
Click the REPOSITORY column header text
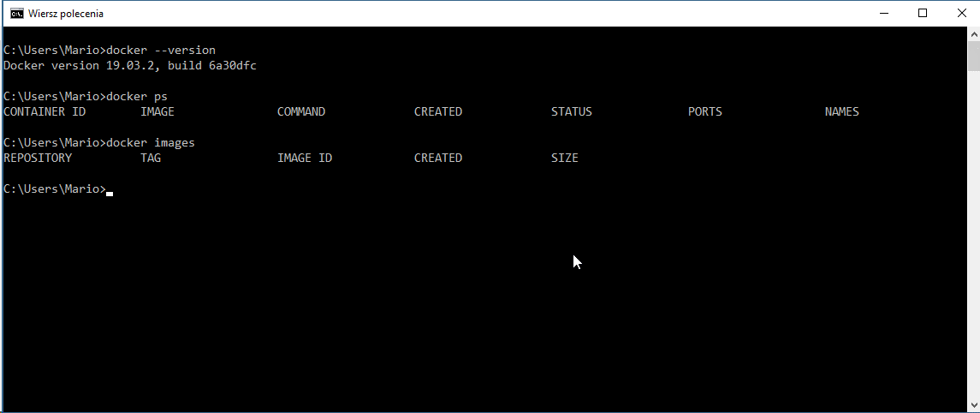[38, 158]
